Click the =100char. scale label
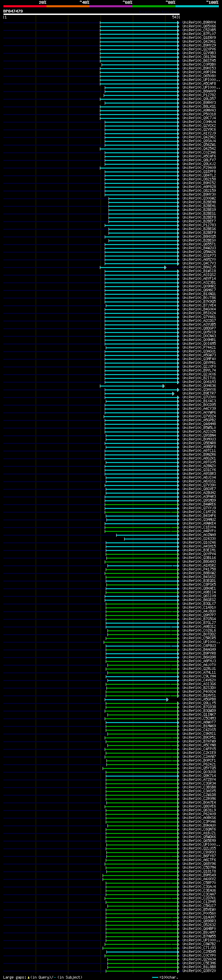Screen dimensions: 222x980 [169, 977]
